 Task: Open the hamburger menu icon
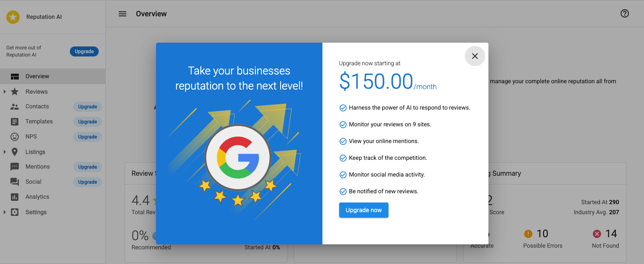coord(123,14)
